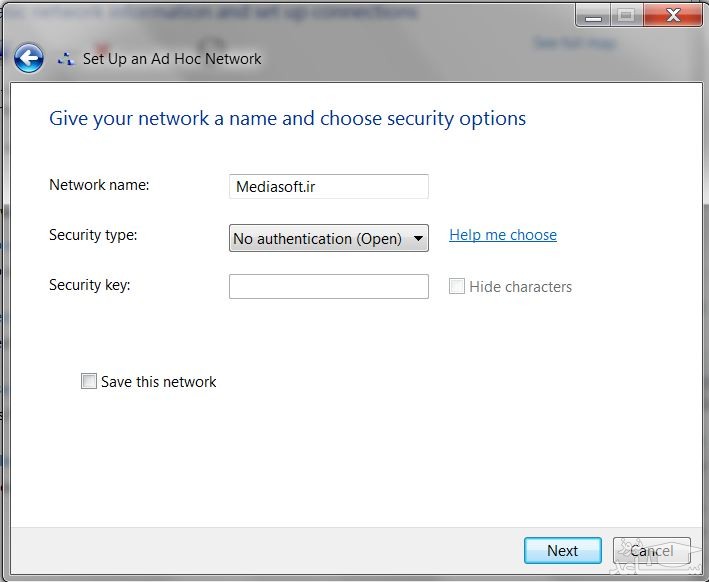The height and width of the screenshot is (582, 709).
Task: Click the disabled maximize button
Action: [626, 15]
